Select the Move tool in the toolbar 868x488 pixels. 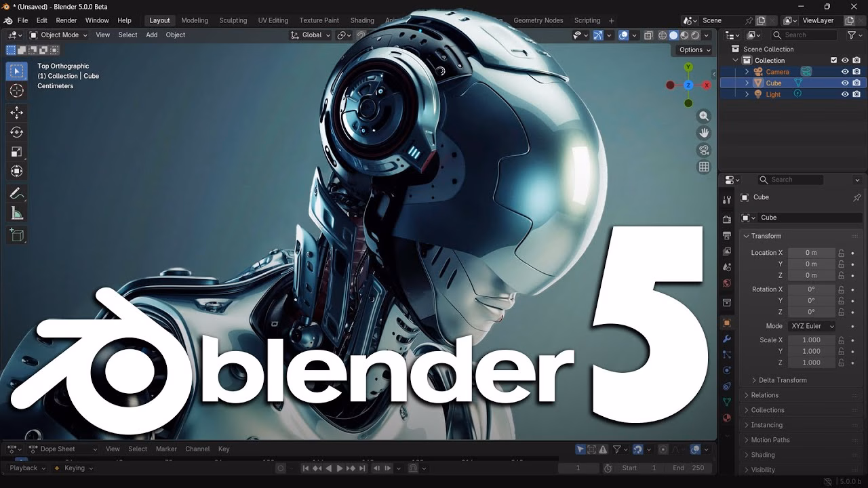16,113
